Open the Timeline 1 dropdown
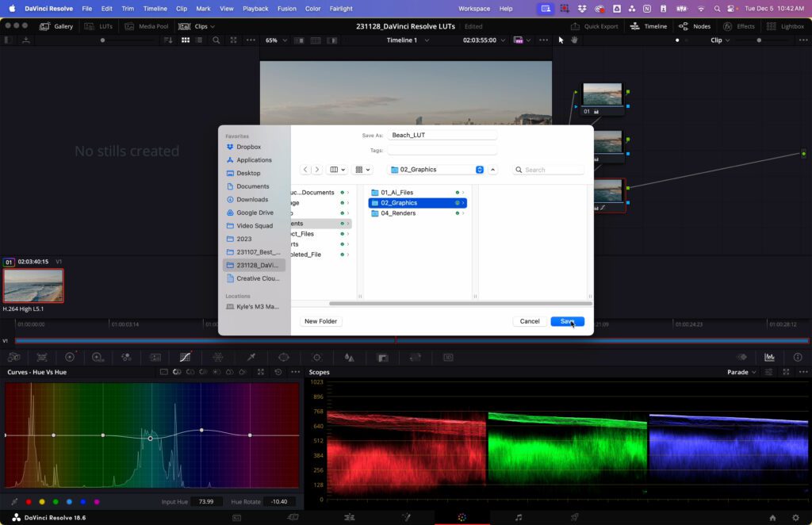 click(x=407, y=40)
